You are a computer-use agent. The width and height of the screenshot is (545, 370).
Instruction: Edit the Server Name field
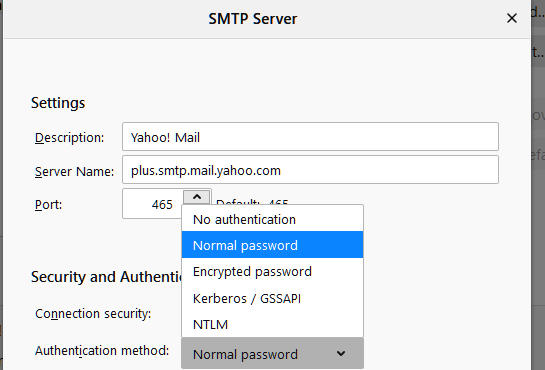pos(310,170)
